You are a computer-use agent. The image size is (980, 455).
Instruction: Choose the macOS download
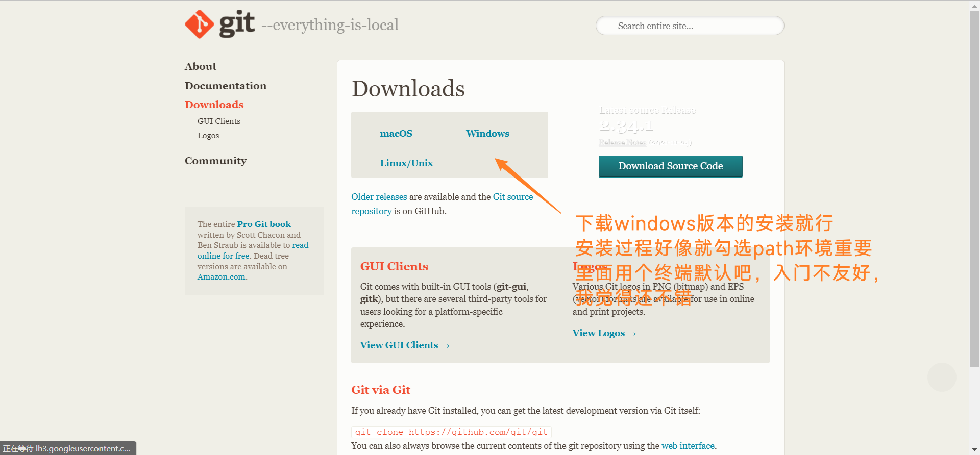[396, 134]
